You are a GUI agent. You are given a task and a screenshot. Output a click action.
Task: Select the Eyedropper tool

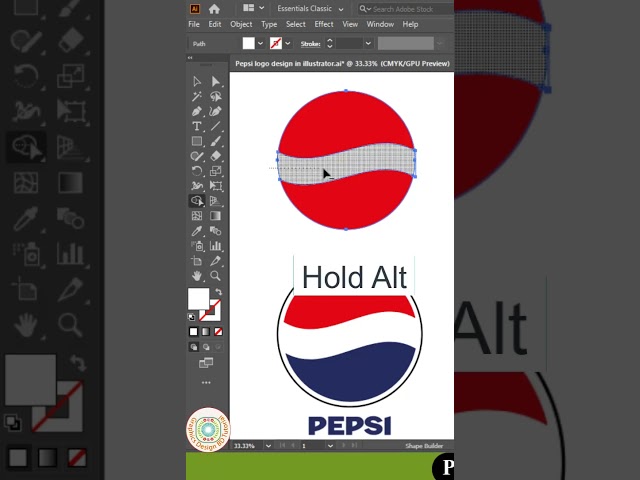coord(197,231)
